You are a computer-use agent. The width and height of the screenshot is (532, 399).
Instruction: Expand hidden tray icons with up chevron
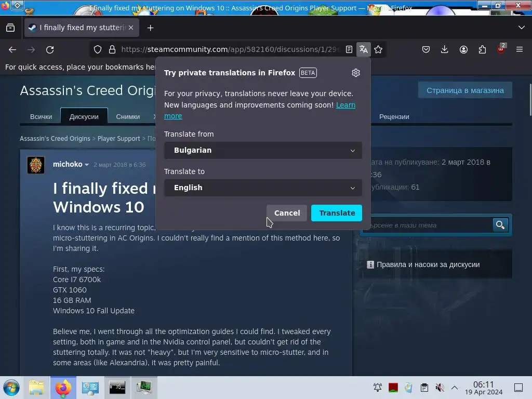(x=455, y=388)
